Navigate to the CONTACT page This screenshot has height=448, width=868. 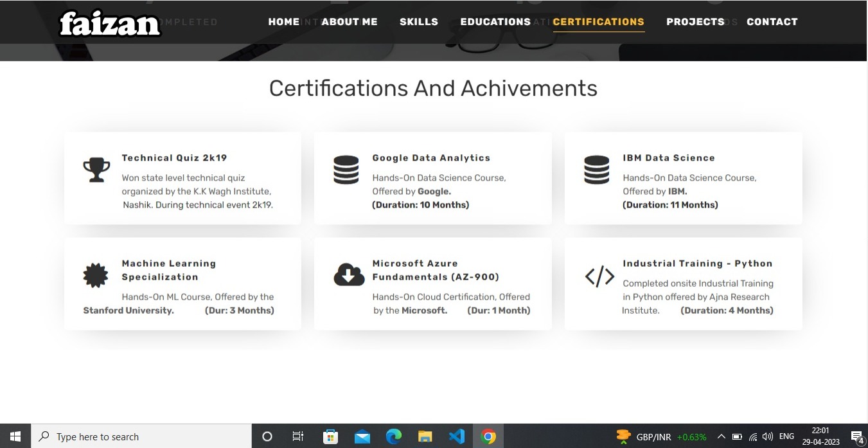(x=772, y=21)
